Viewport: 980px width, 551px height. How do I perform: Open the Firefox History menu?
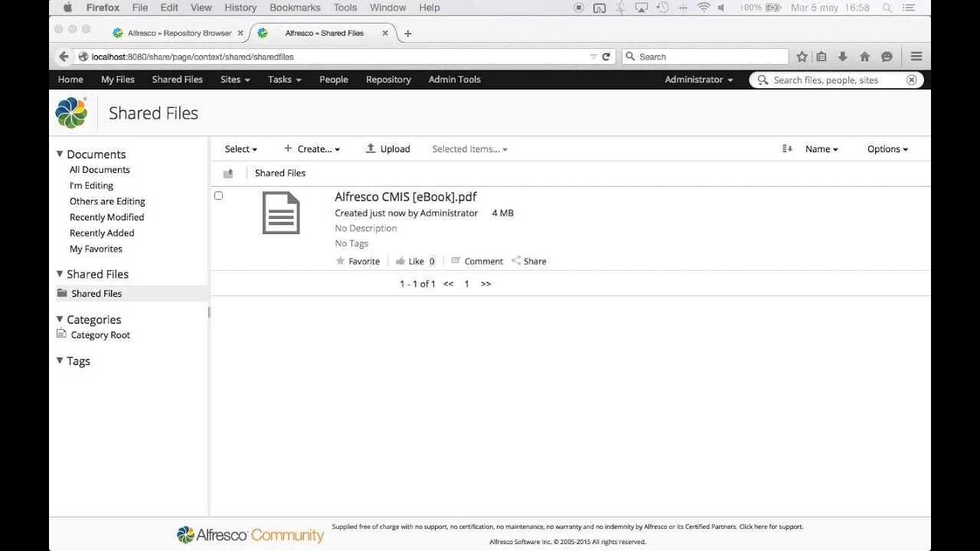coord(240,8)
